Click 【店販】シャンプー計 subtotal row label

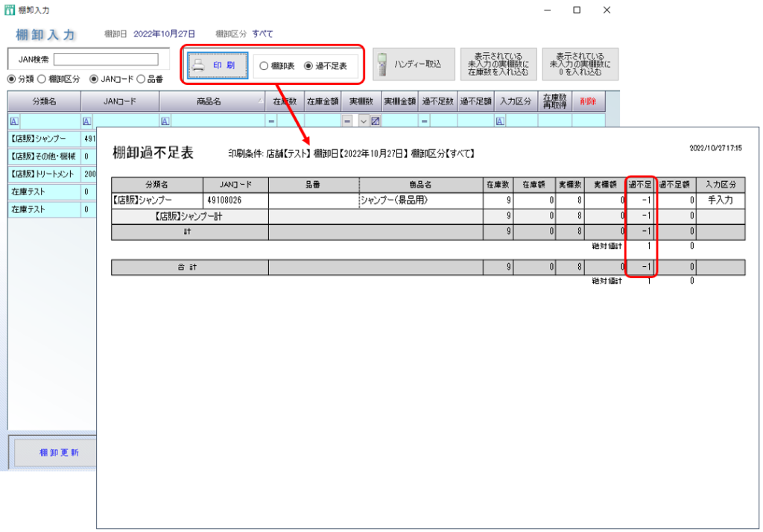[189, 217]
